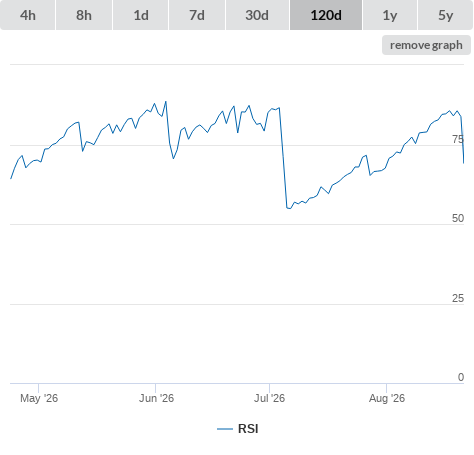Select the 8h time range tab
Viewport: 474px width, 455px height.
click(84, 15)
